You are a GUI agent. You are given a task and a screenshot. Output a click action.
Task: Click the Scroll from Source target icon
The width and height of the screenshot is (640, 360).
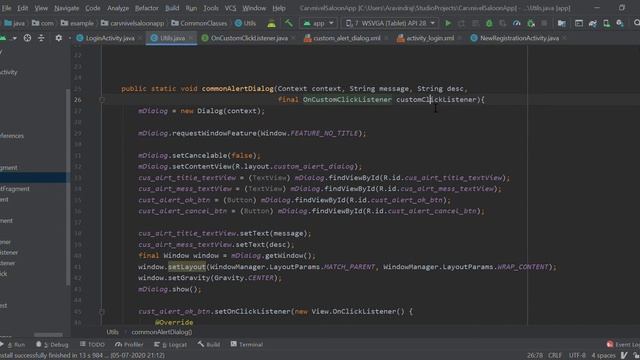[x=27, y=38]
